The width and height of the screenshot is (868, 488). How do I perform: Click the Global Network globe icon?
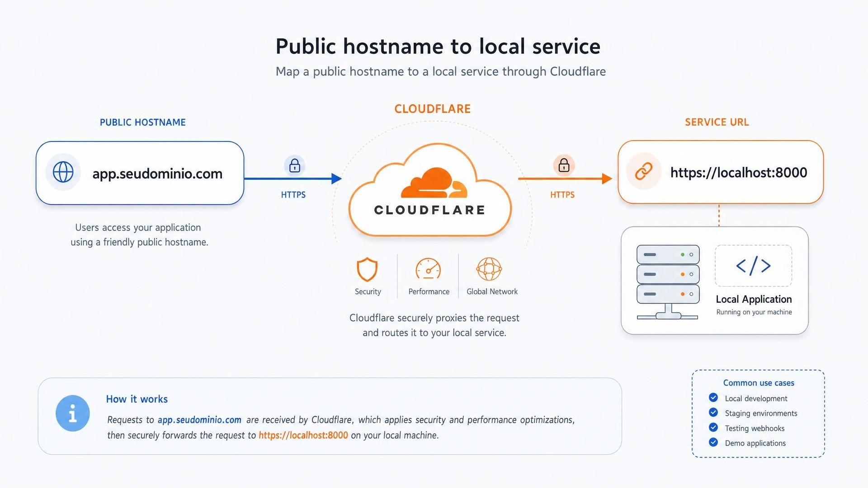(489, 269)
